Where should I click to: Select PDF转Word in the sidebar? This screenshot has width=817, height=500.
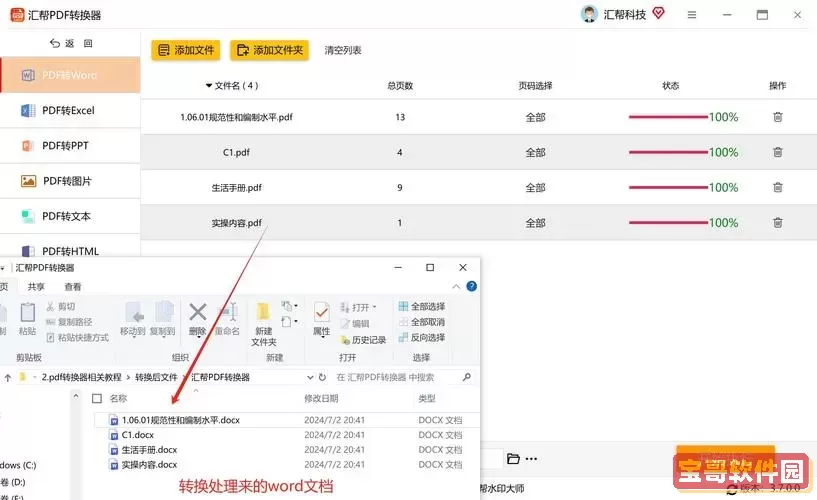coord(70,75)
